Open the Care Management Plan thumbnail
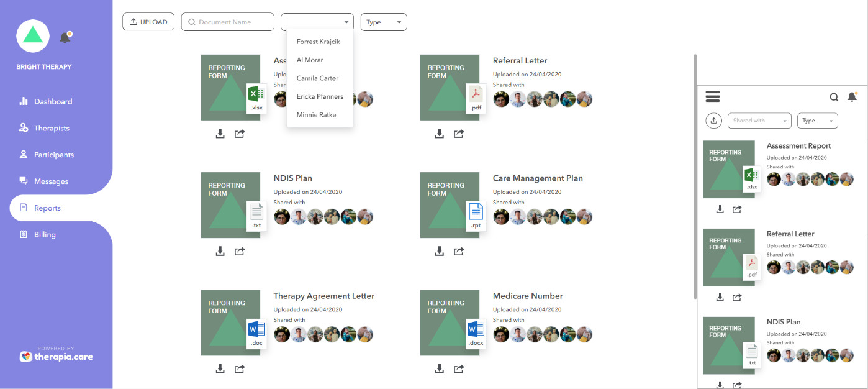868x389 pixels. [450, 205]
